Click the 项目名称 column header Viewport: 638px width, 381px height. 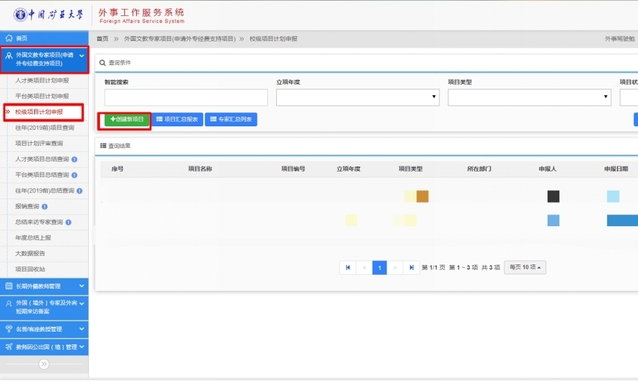click(200, 169)
